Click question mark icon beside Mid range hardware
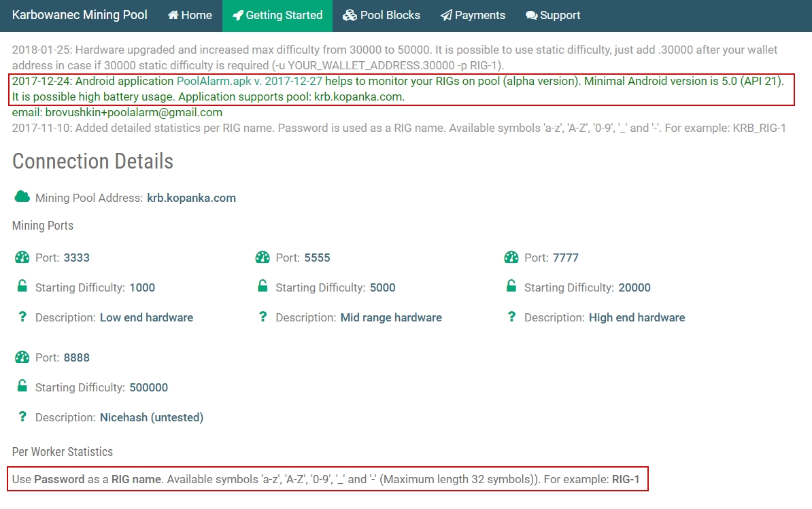Image resolution: width=812 pixels, height=509 pixels. (x=263, y=317)
